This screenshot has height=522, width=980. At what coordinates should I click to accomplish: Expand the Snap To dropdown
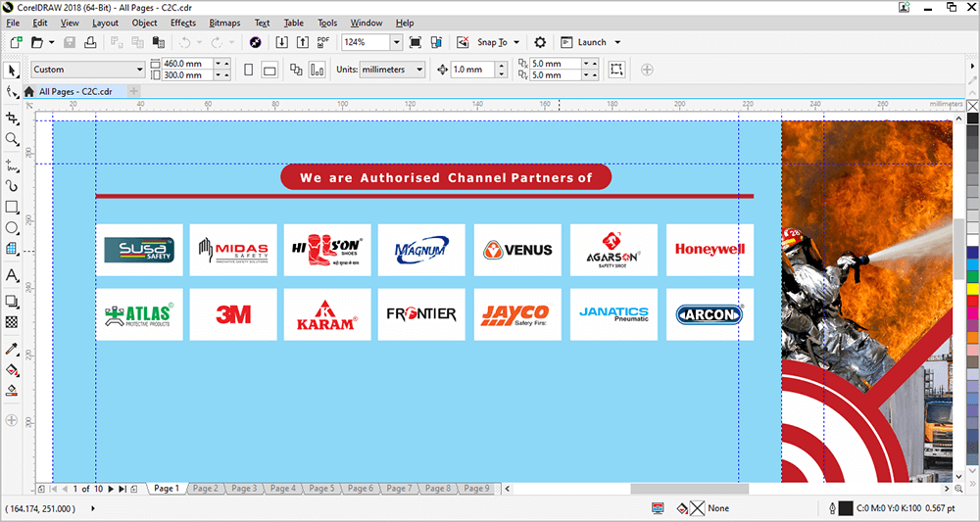point(516,42)
